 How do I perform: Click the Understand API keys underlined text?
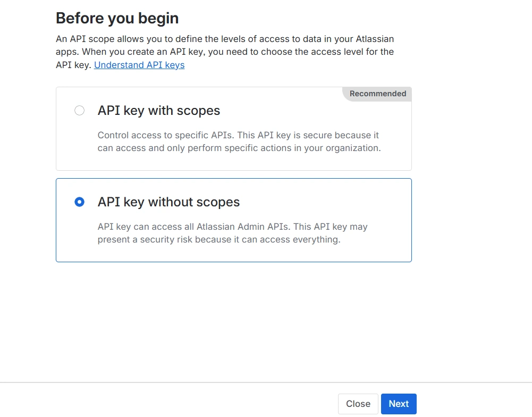point(139,65)
